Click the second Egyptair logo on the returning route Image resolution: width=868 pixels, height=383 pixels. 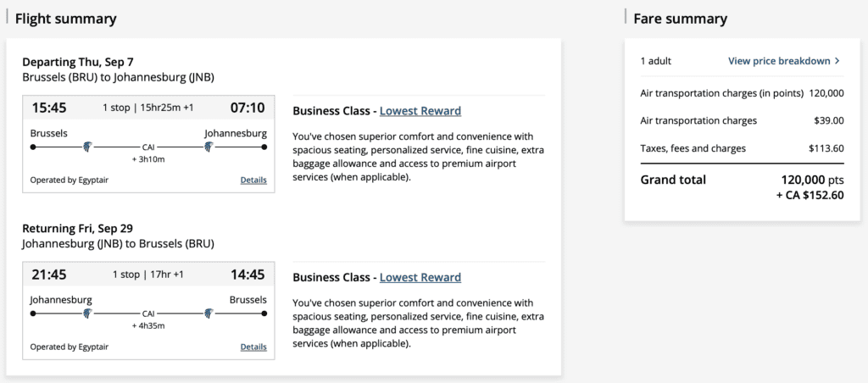tap(209, 314)
